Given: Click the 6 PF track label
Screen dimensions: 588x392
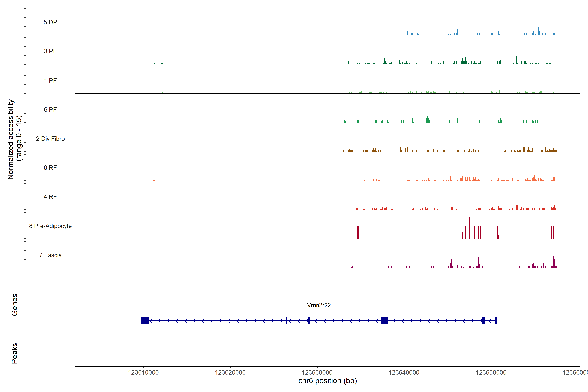Looking at the screenshot, I should (50, 109).
